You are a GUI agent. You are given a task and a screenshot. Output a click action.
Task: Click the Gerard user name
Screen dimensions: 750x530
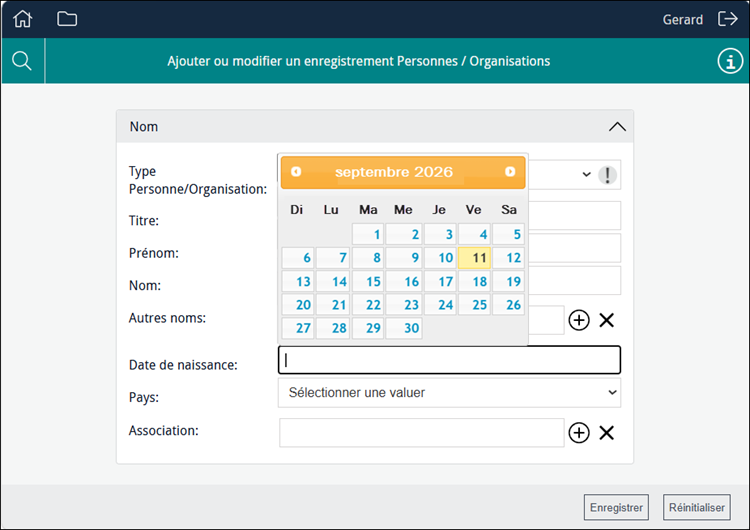pyautogui.click(x=683, y=20)
